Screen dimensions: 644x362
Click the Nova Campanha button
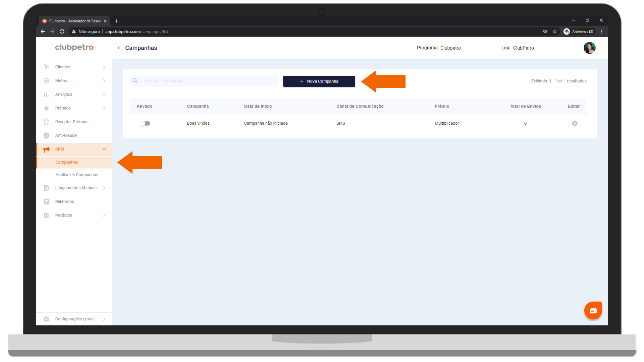(x=319, y=81)
